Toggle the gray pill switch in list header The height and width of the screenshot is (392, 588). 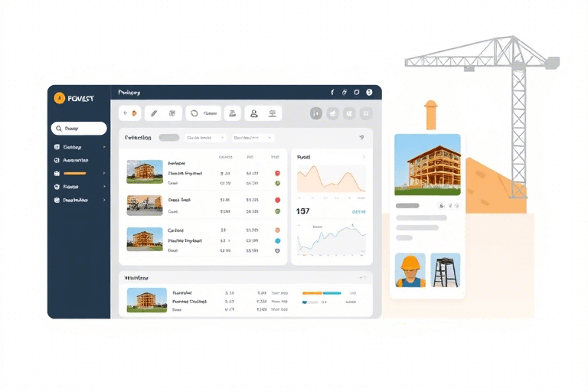168,138
